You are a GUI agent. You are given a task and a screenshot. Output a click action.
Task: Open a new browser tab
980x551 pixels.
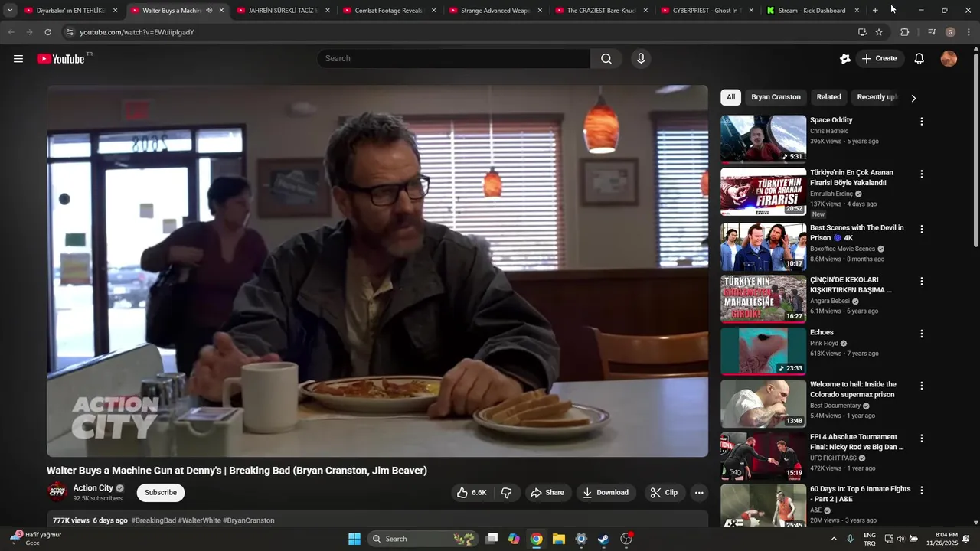pyautogui.click(x=875, y=11)
